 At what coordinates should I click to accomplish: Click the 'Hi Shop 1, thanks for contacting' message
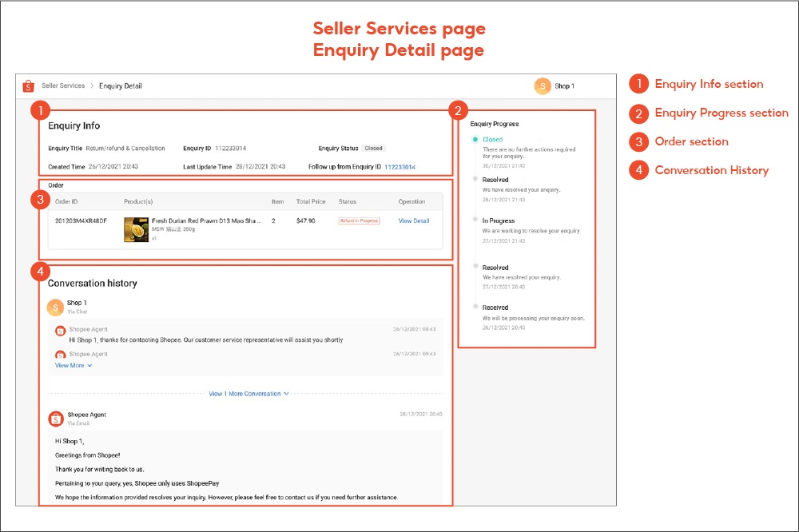(206, 340)
